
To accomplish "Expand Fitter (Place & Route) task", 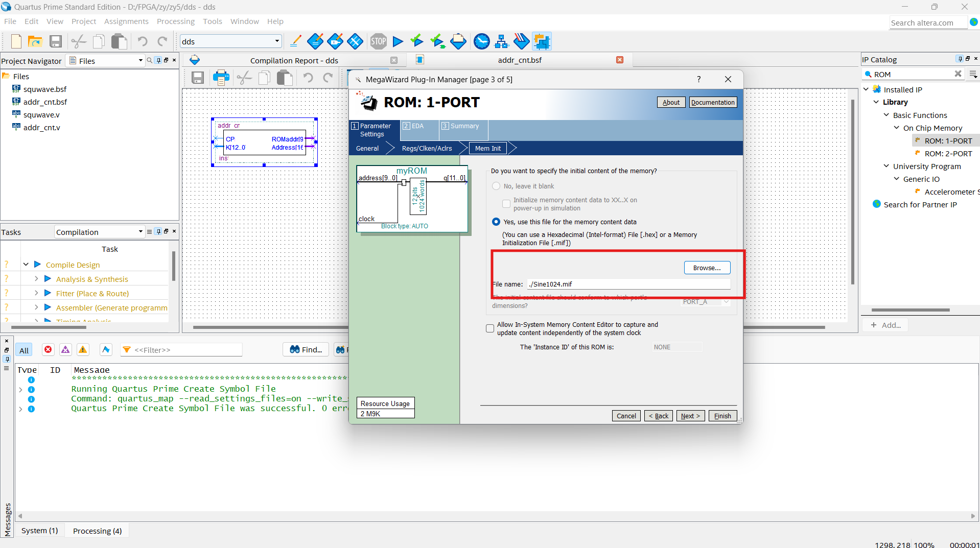I will 36,293.
